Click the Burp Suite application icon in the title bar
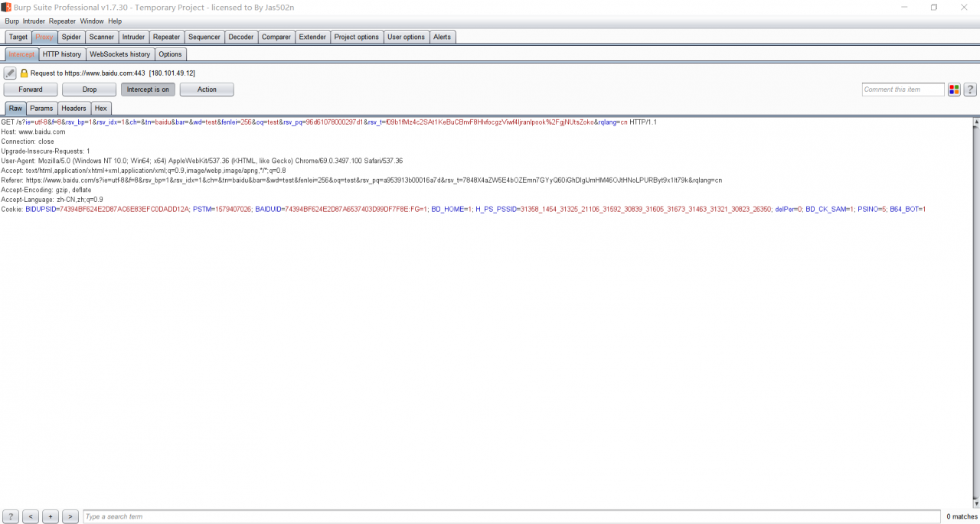 click(x=6, y=7)
